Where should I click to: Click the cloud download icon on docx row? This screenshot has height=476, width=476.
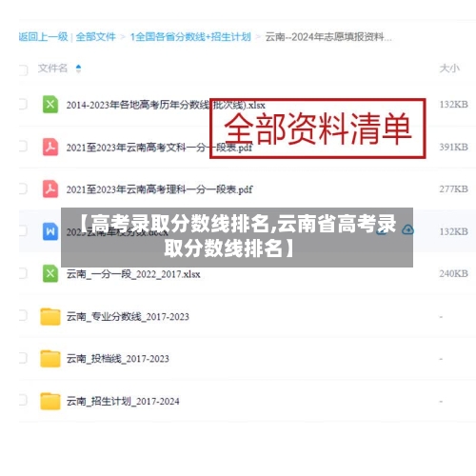407,230
